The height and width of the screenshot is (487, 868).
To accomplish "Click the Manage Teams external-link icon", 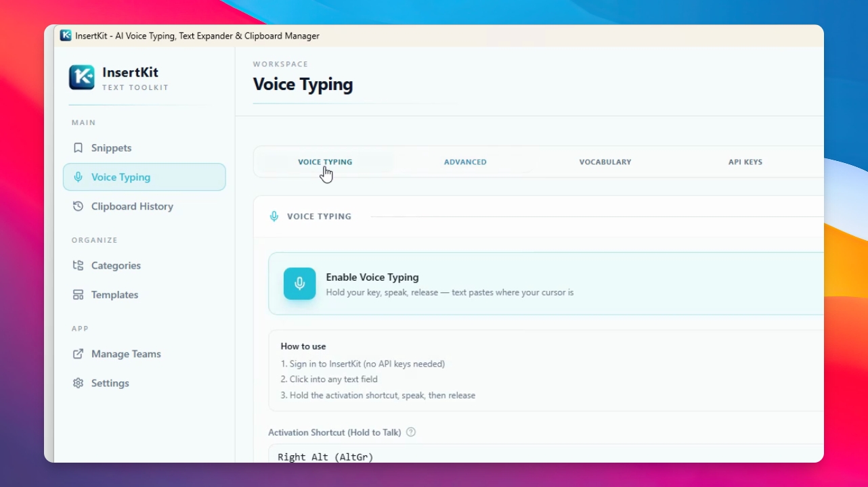I will tap(78, 354).
